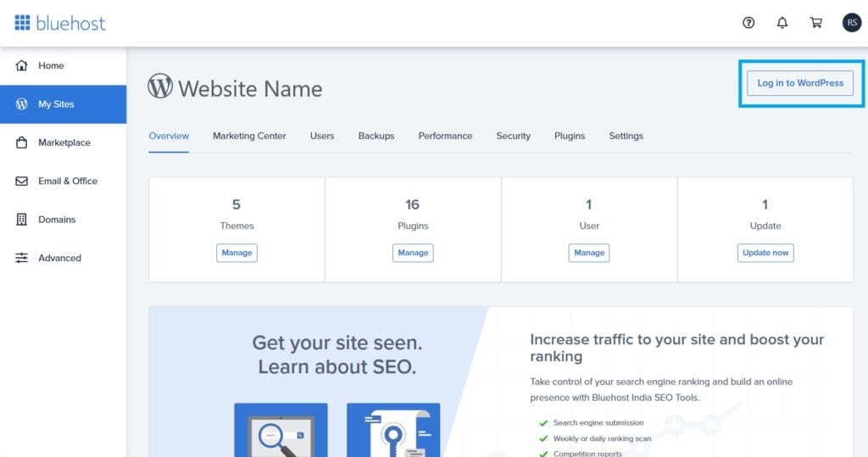Click the Advanced sliders icon

22,258
